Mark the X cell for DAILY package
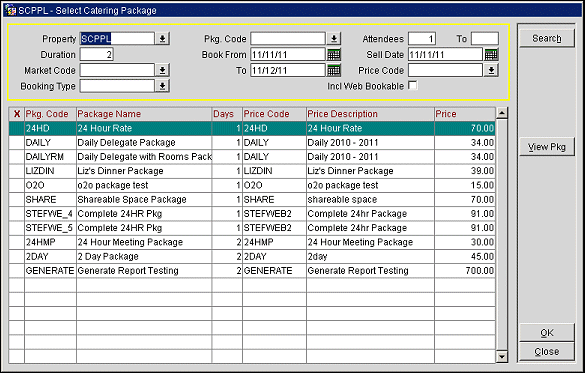The image size is (585, 373). click(17, 142)
